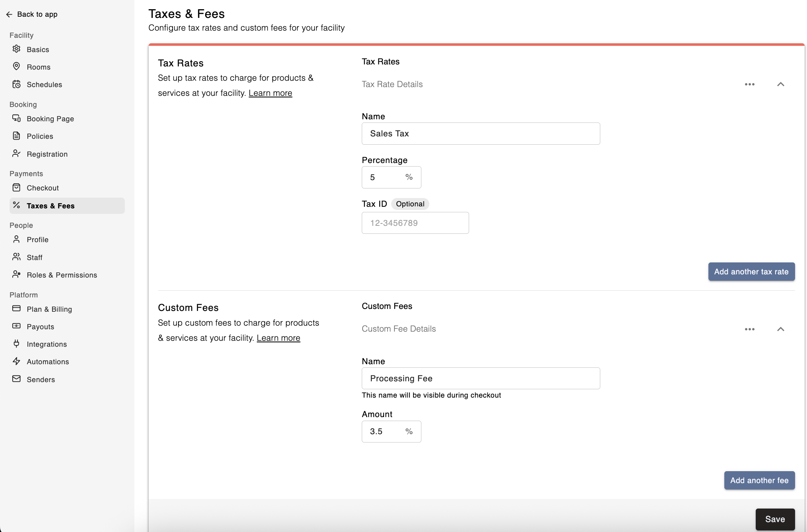
Task: Open Tax Rate Details three-dot menu
Action: [x=749, y=84]
